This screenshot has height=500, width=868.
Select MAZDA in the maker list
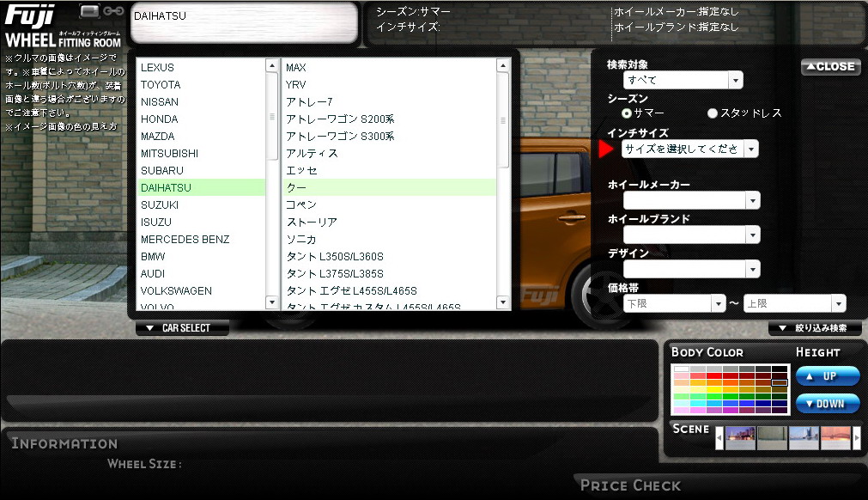point(202,137)
